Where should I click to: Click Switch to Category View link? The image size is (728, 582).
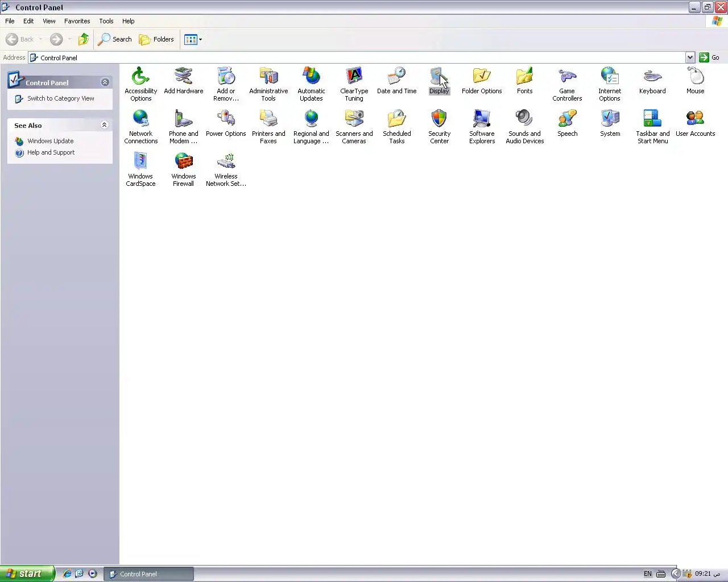click(61, 98)
